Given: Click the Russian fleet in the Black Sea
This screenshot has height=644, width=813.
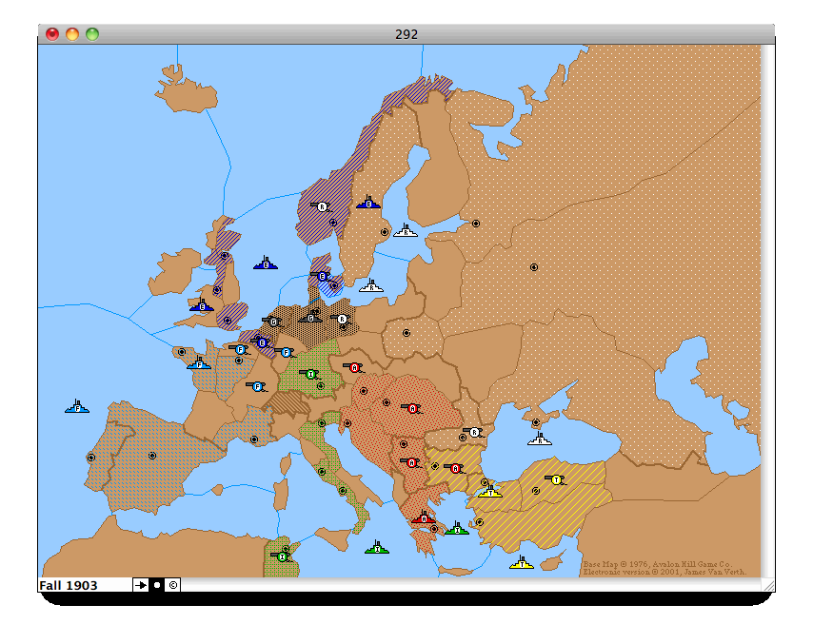Looking at the screenshot, I should click(540, 439).
